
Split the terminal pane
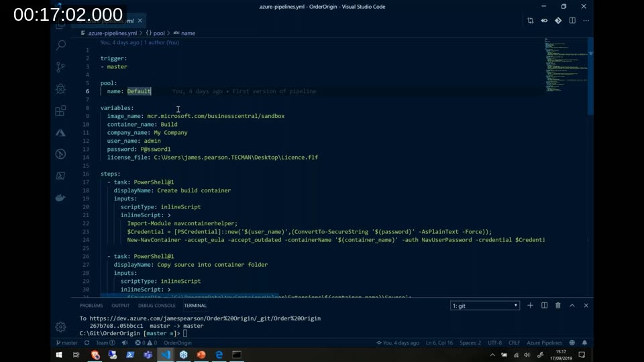click(544, 306)
